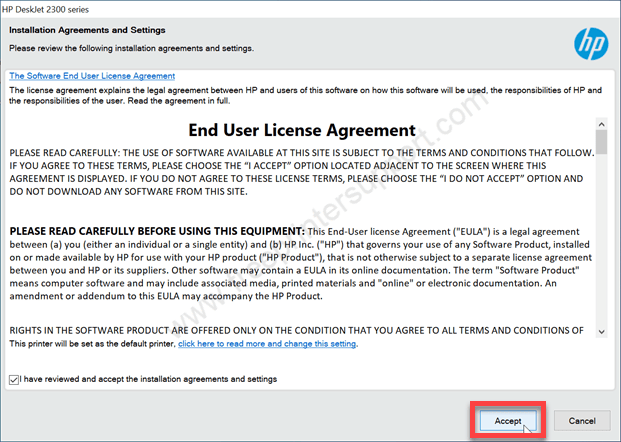Click the HP DeskJet 2300 series window title
This screenshot has width=621, height=442.
pos(45,10)
